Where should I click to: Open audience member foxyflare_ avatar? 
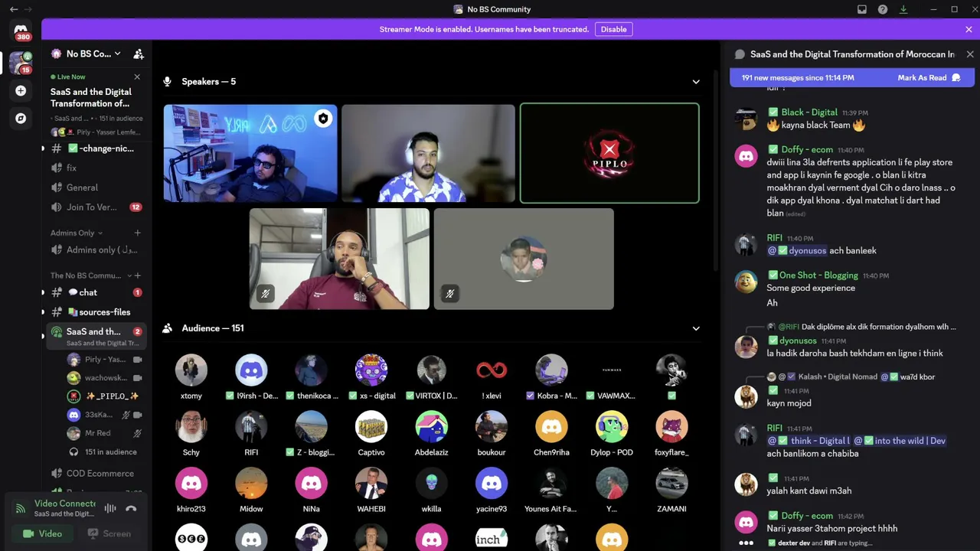tap(671, 427)
